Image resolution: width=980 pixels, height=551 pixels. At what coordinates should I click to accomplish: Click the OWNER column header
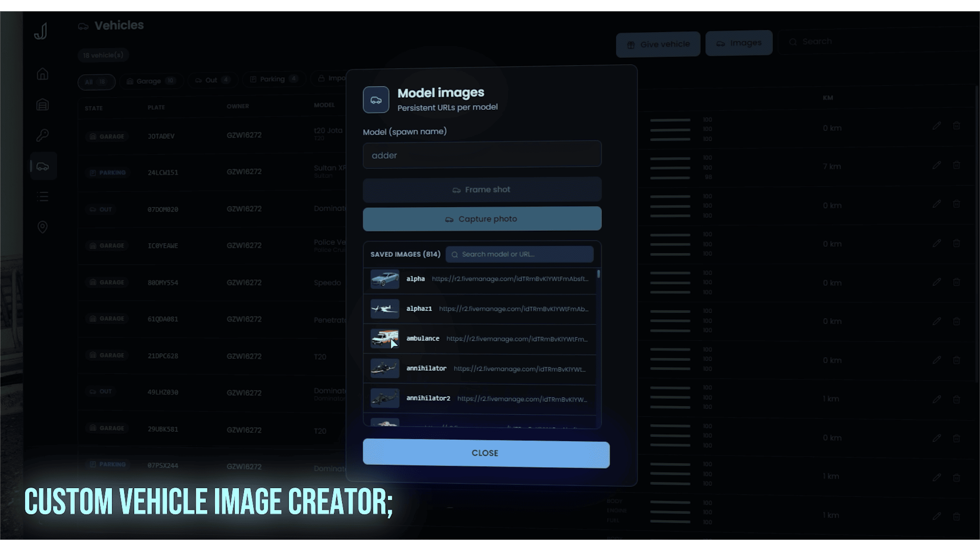(x=238, y=106)
